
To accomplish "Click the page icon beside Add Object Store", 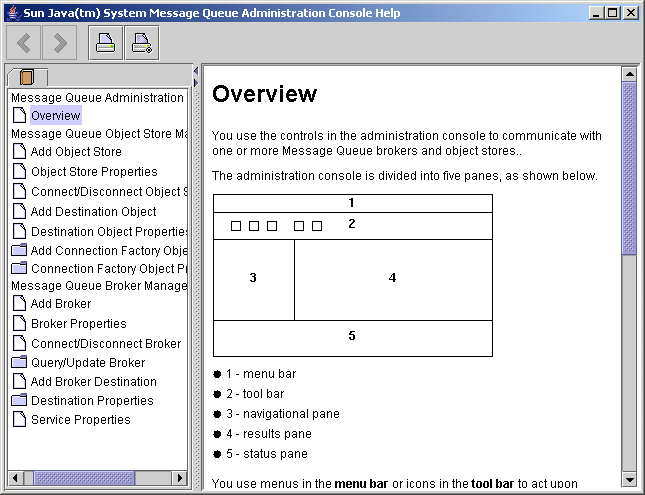I will coord(19,151).
